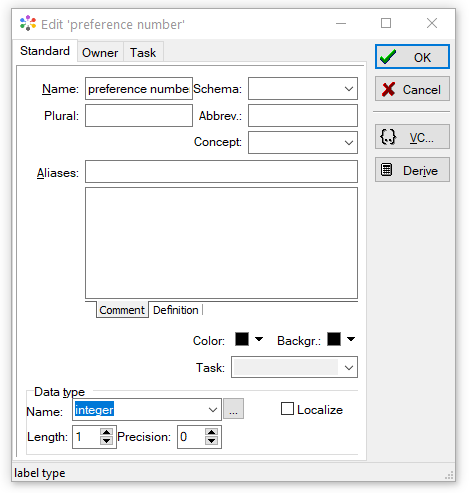Click the green checkmark OK button
The image size is (470, 493).
[412, 57]
